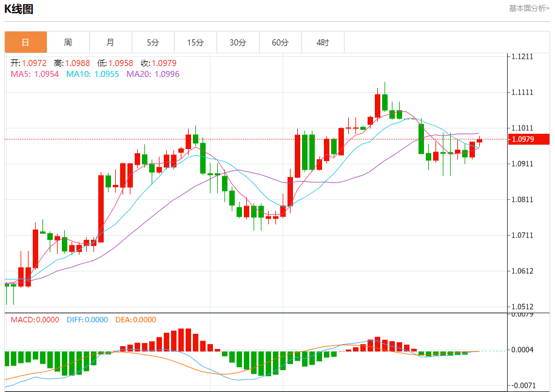
Task: Click the closing price 1.0979 value
Action: click(x=164, y=63)
